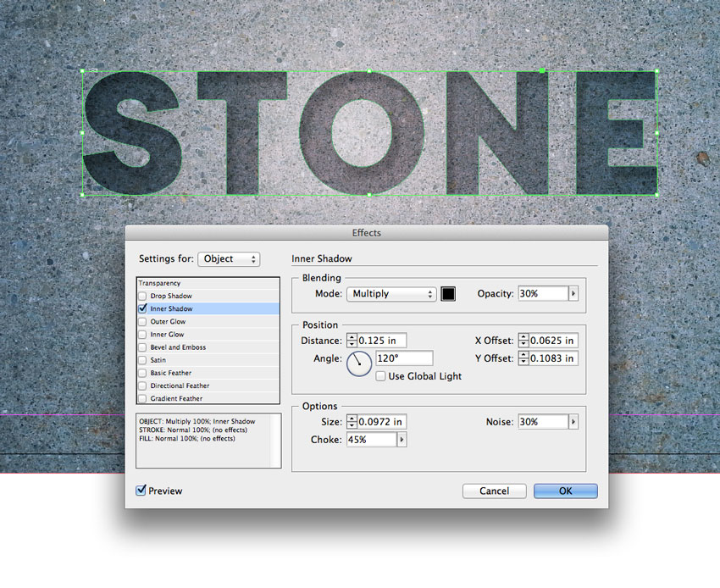
Task: Open the Opacity value flyout arrow
Action: (x=575, y=293)
